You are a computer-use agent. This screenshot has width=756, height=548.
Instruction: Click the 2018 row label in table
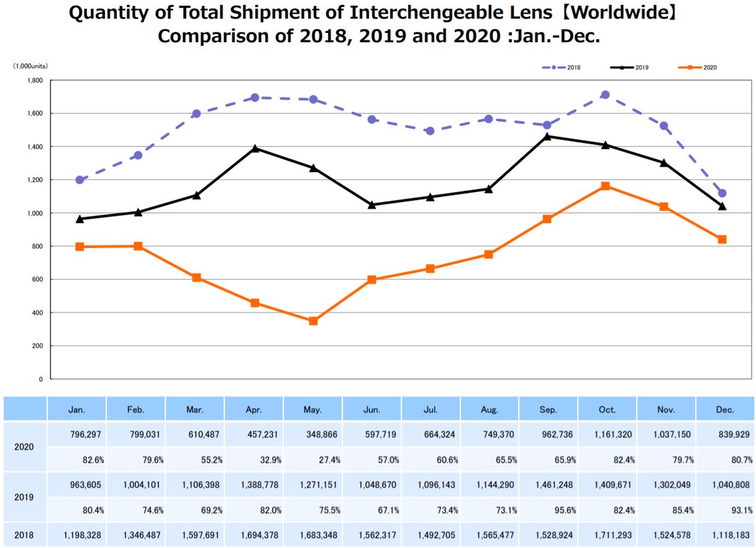coord(25,535)
